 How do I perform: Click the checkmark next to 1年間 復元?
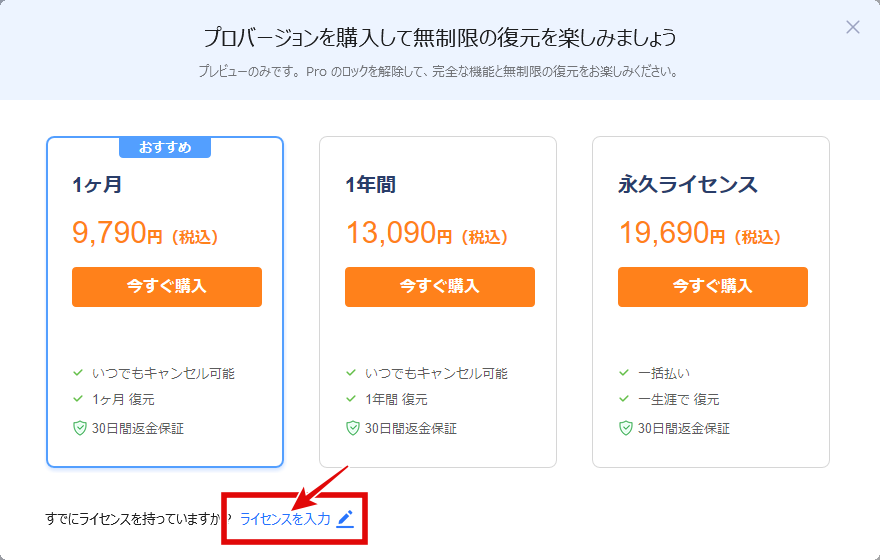(351, 399)
